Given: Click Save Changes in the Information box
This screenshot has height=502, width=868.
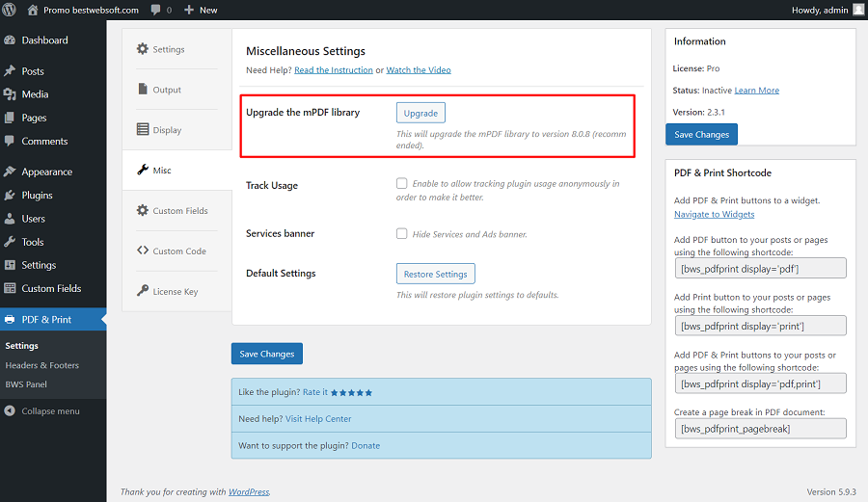Looking at the screenshot, I should tap(701, 134).
